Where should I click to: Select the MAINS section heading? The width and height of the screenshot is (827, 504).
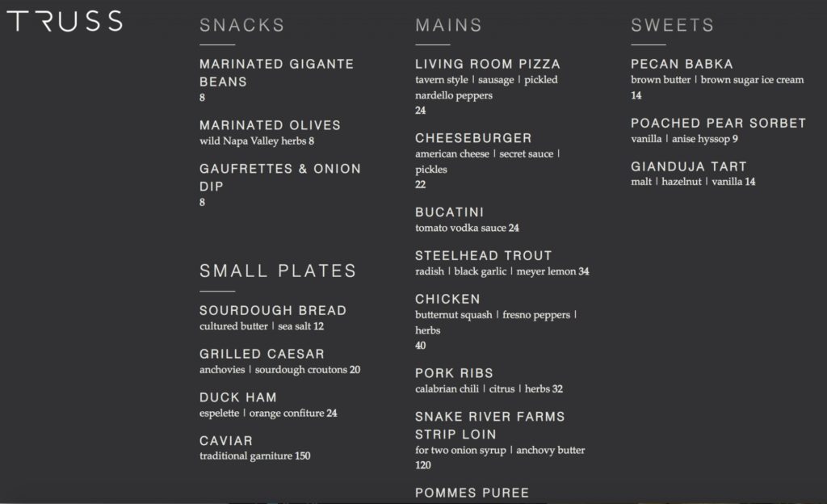coord(449,25)
